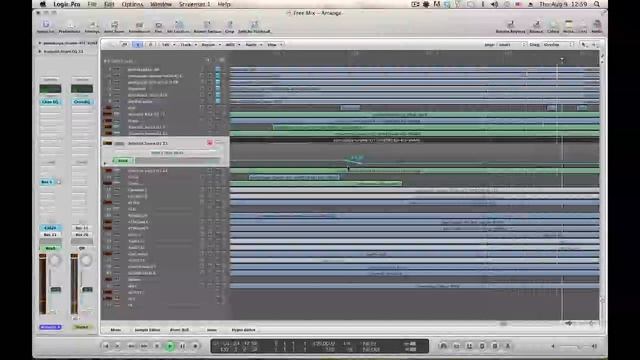Open the pointer tool menu in Arrange
Image resolution: width=640 pixels, height=360 pixels.
point(584,44)
